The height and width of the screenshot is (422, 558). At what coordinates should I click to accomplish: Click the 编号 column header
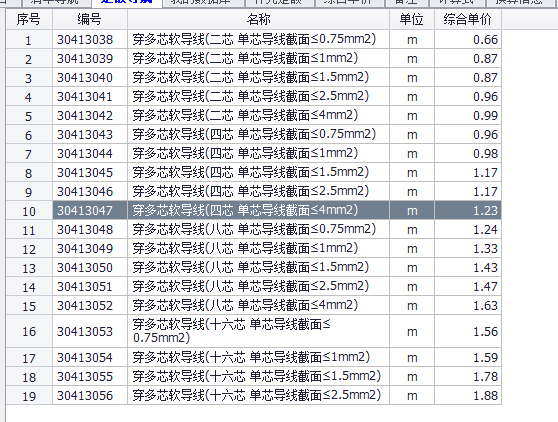click(x=90, y=19)
